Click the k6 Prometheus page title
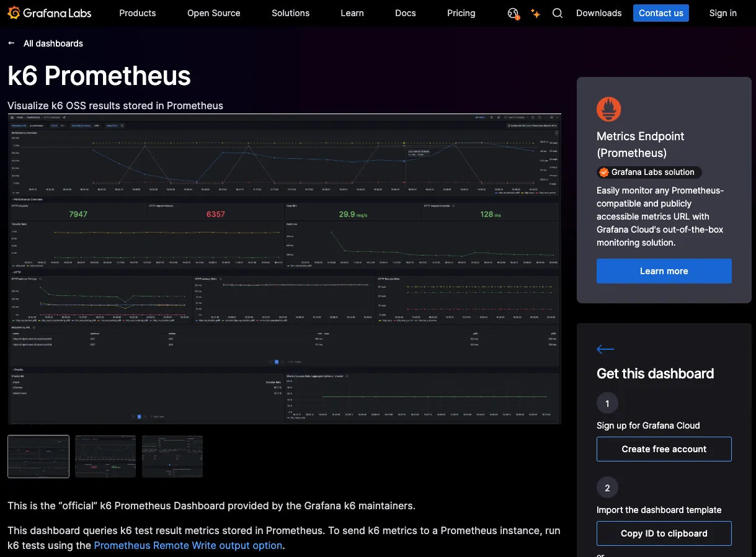 pyautogui.click(x=99, y=76)
